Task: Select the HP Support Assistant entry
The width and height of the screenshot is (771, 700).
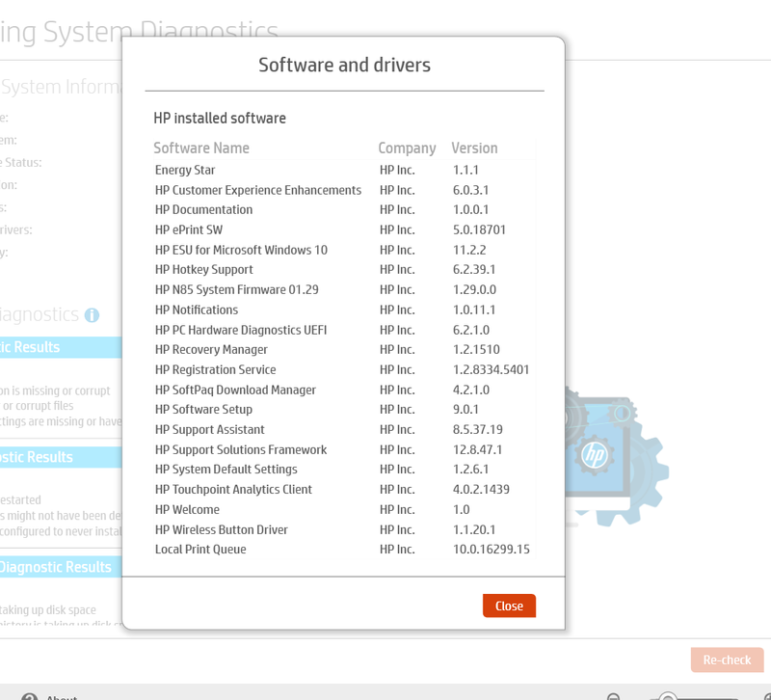Action: click(x=344, y=429)
